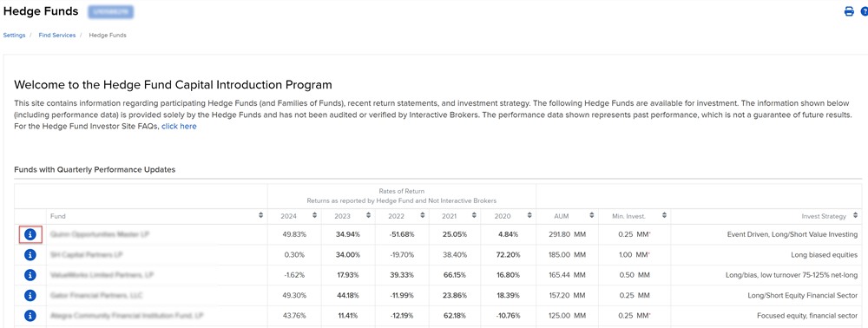Sort funds by 2024 returns

(x=314, y=216)
